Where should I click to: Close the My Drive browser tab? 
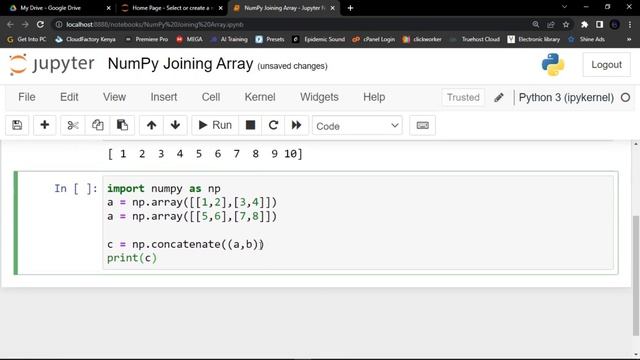[109, 8]
